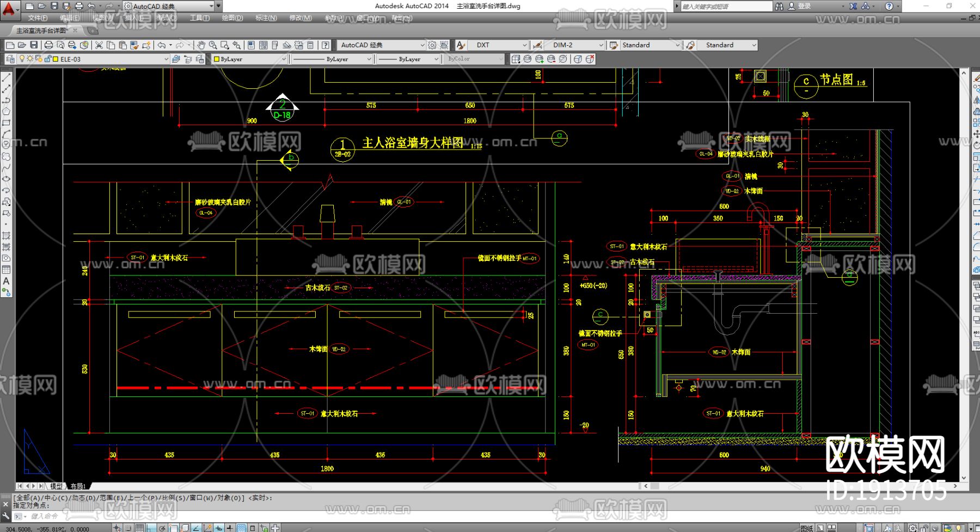Screen dimensions: 980x532
Task: Click the Help question mark toolbar icon
Action: pos(325,45)
